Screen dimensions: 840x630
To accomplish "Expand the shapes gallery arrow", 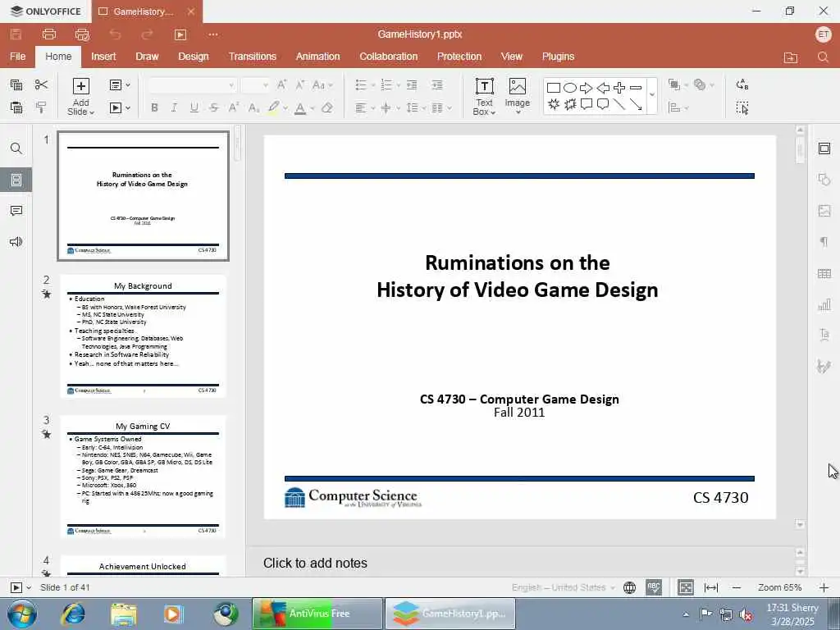I will 652,95.
